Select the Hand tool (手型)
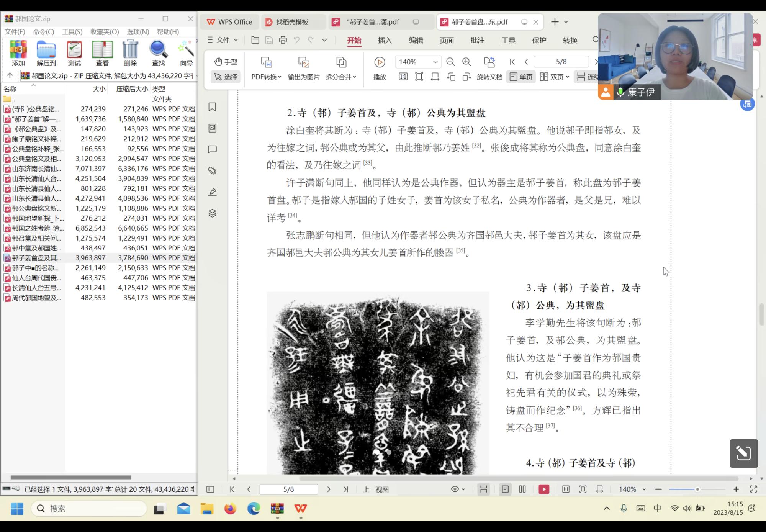This screenshot has width=766, height=532. (x=226, y=62)
